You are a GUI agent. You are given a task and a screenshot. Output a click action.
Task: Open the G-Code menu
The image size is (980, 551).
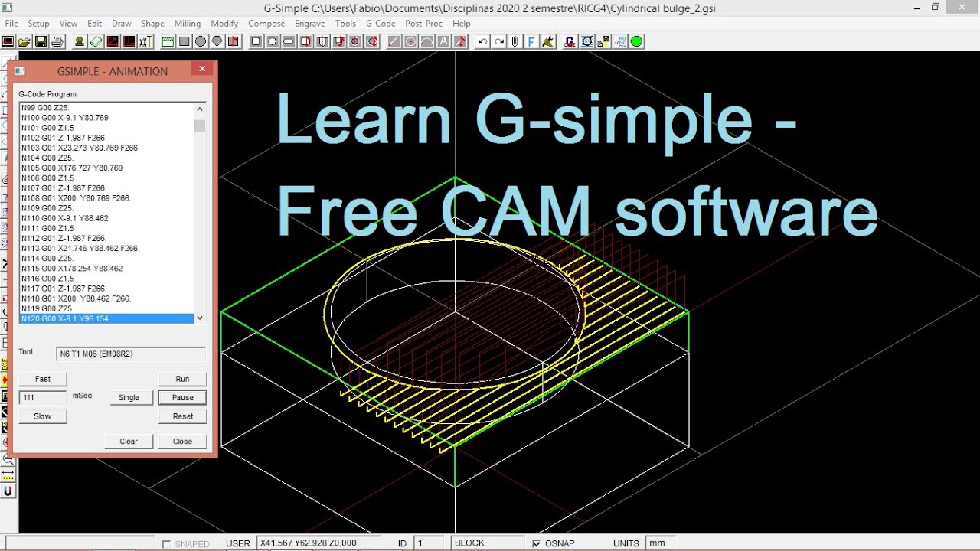coord(381,24)
